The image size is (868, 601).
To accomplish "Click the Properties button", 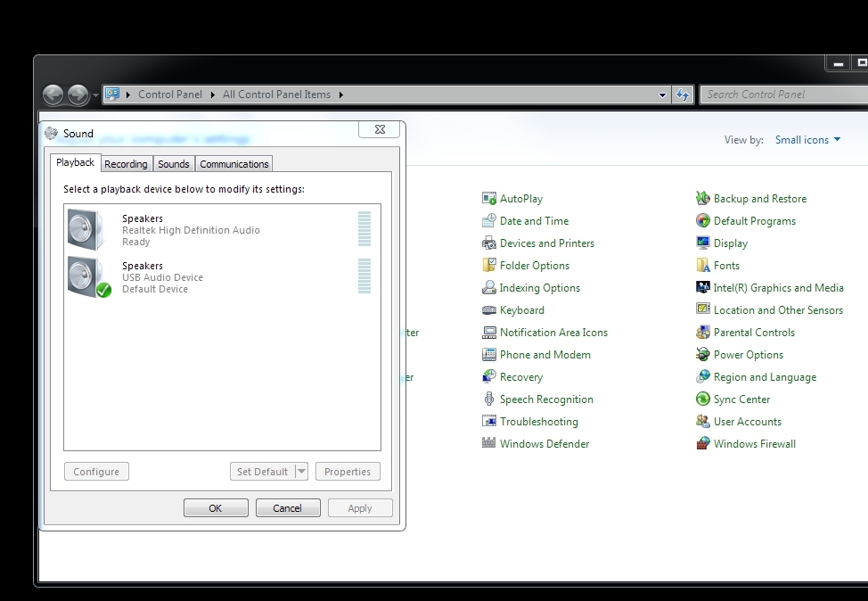I will pos(348,472).
